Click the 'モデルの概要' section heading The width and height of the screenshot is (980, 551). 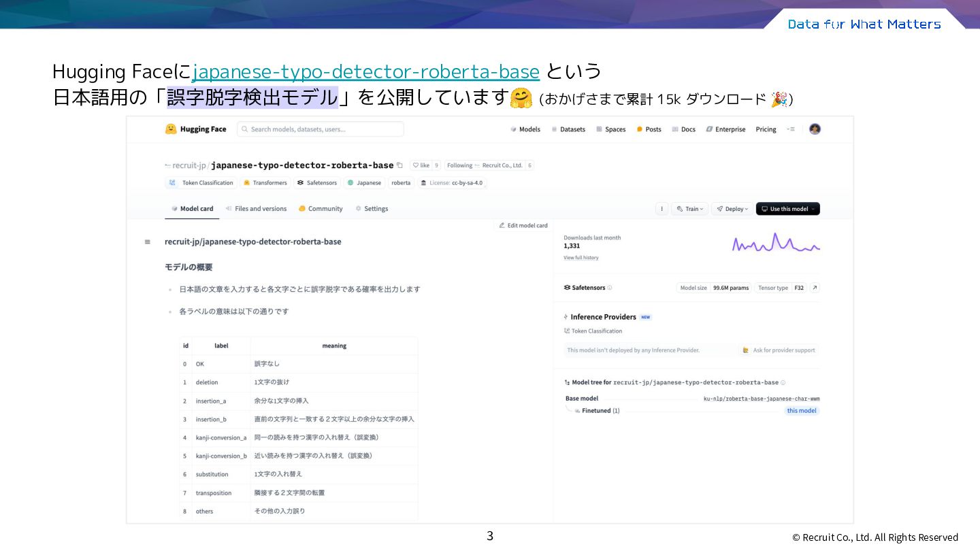click(189, 267)
